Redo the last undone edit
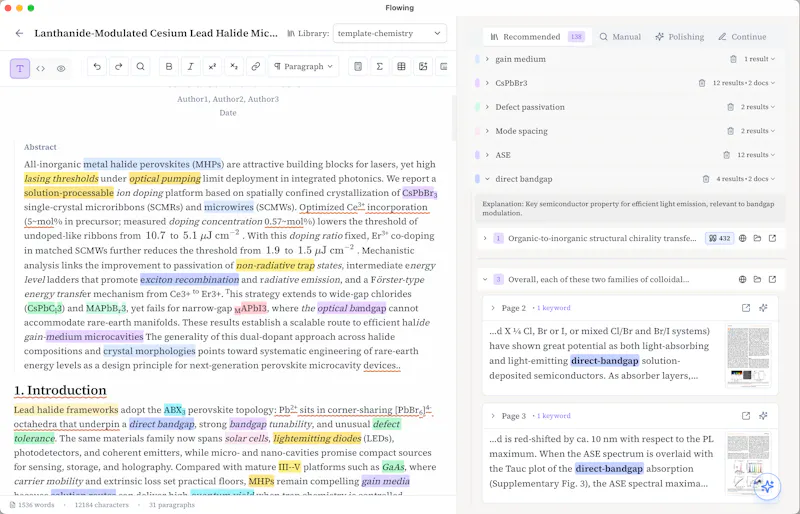This screenshot has height=514, width=800. tap(118, 66)
